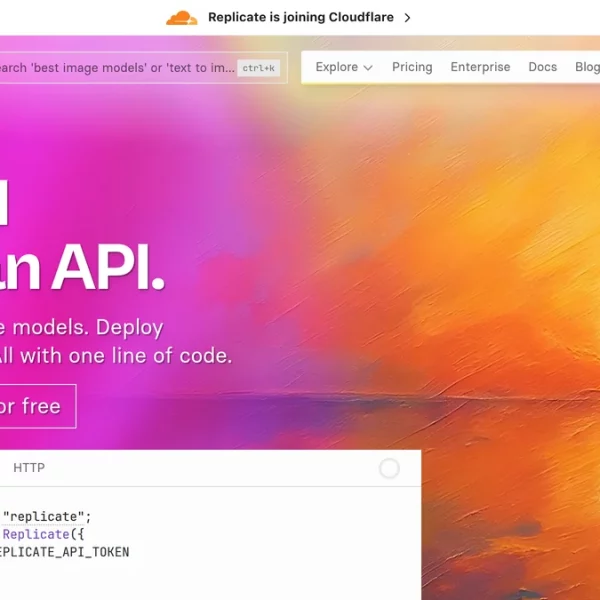Click the "replicate" string in the code

[x=46, y=516]
